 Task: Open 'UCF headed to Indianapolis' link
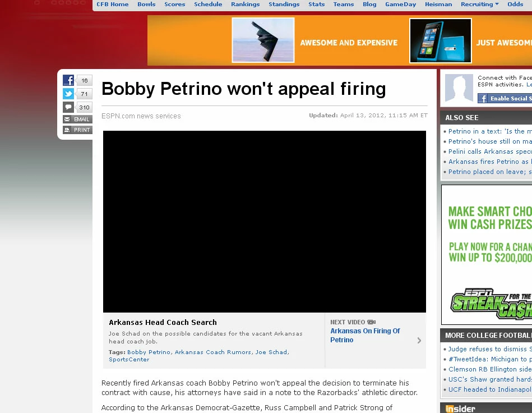(x=490, y=389)
